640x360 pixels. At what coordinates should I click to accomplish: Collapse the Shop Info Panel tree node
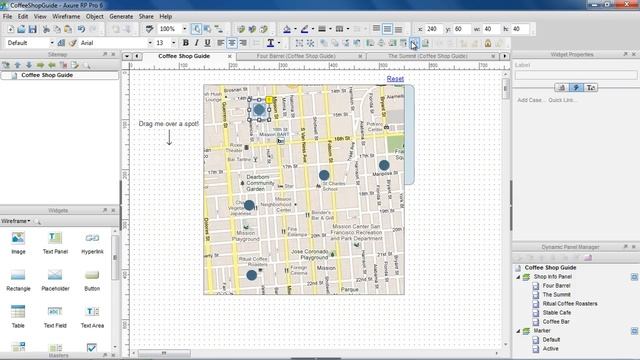click(518, 277)
